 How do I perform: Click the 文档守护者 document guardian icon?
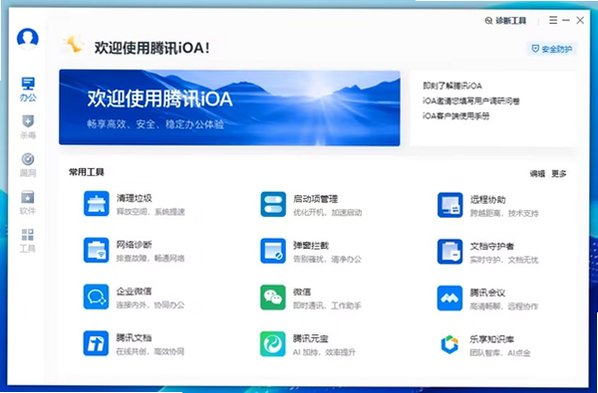point(450,251)
